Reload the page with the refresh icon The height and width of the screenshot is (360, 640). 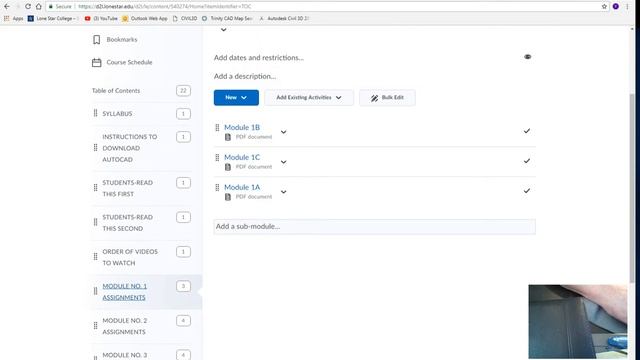click(28, 7)
